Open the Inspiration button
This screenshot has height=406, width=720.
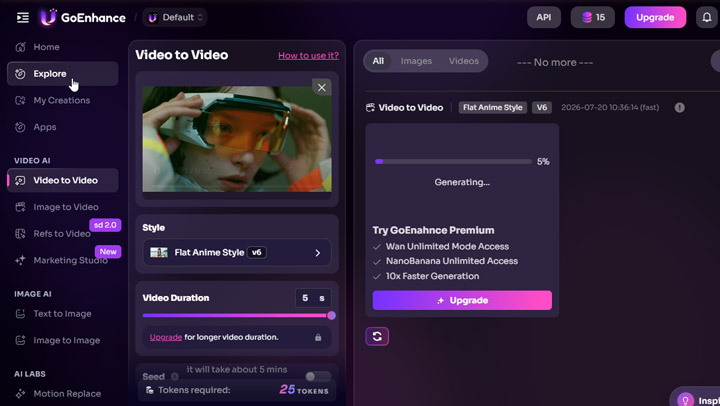tap(697, 399)
